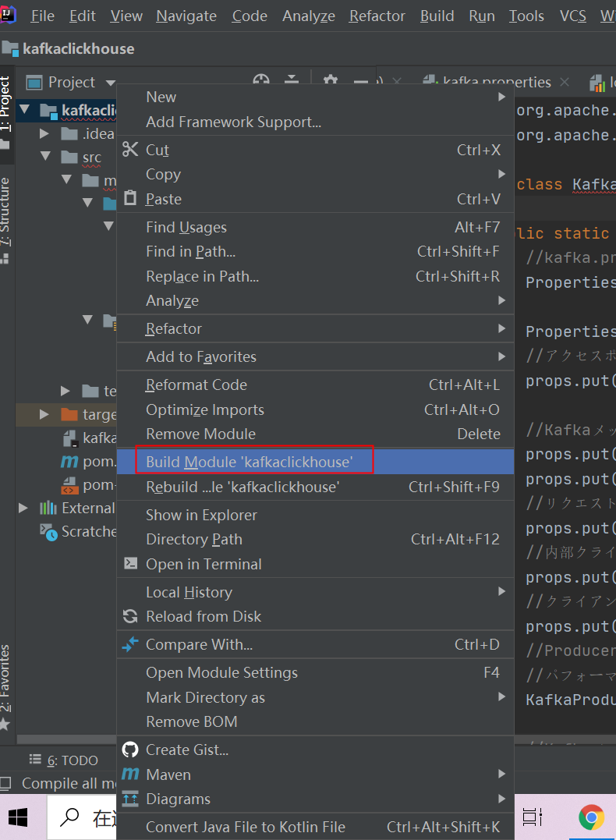Open the 2: Favorites side tab
Image resolution: width=616 pixels, height=840 pixels.
[5, 687]
